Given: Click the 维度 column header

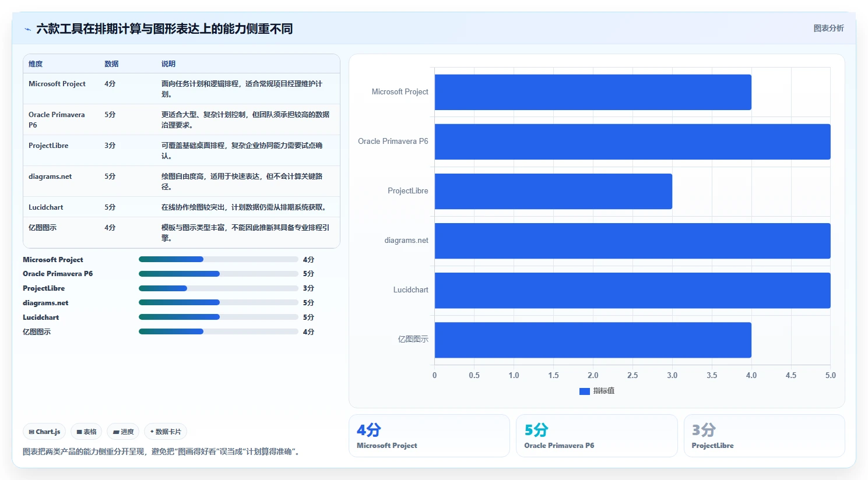Looking at the screenshot, I should pos(36,64).
